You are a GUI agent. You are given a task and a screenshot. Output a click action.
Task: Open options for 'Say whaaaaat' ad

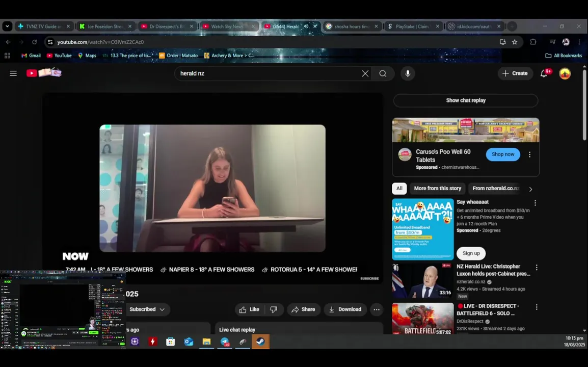535,203
